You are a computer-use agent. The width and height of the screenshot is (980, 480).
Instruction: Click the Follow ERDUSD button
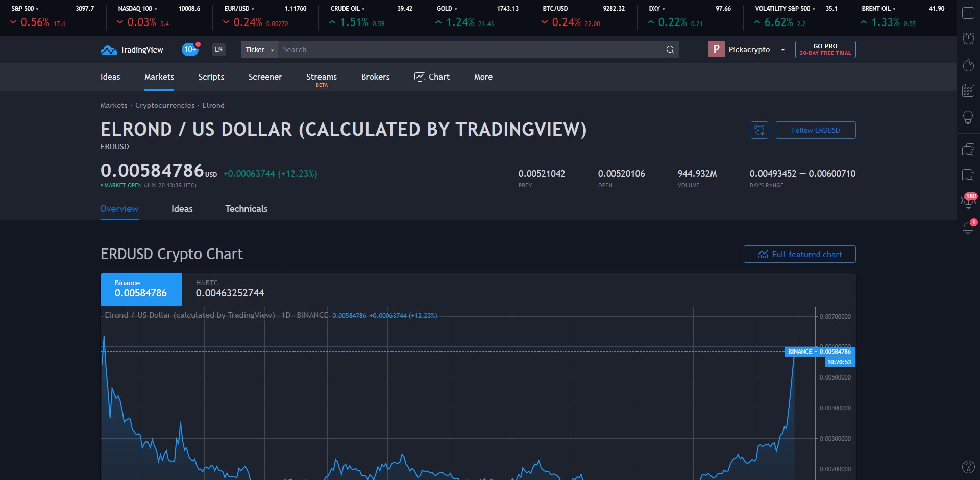(x=816, y=130)
